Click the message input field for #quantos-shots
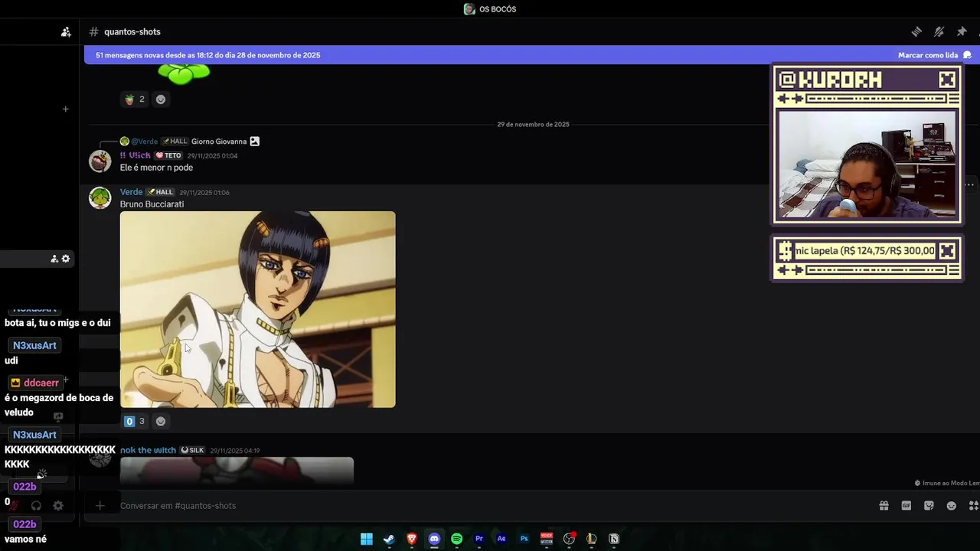980x551 pixels. [490, 506]
